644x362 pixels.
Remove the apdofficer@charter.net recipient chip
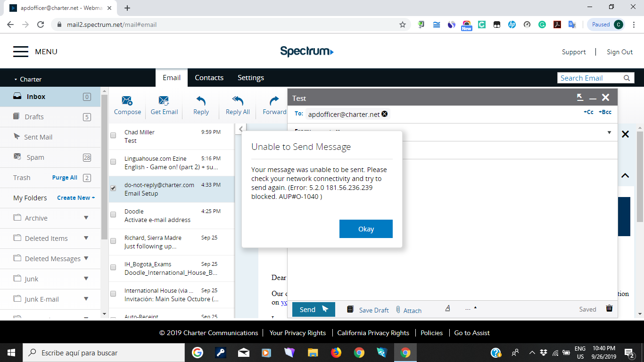(385, 114)
